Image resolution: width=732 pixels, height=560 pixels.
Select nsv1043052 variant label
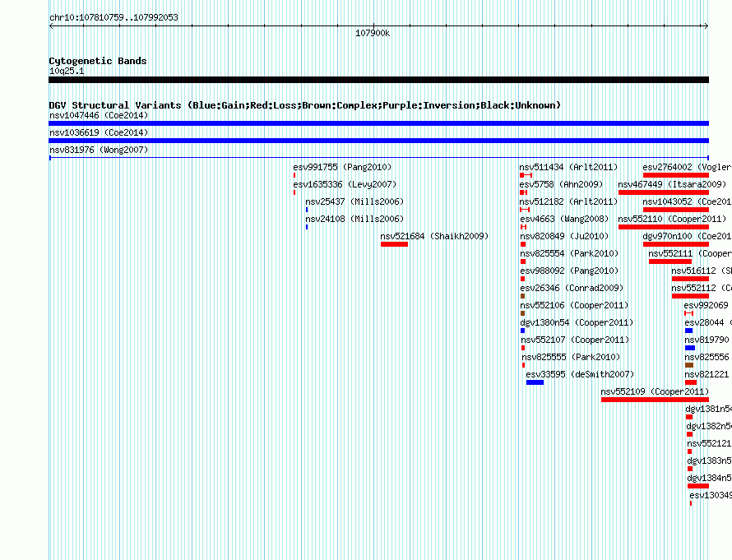(x=687, y=201)
